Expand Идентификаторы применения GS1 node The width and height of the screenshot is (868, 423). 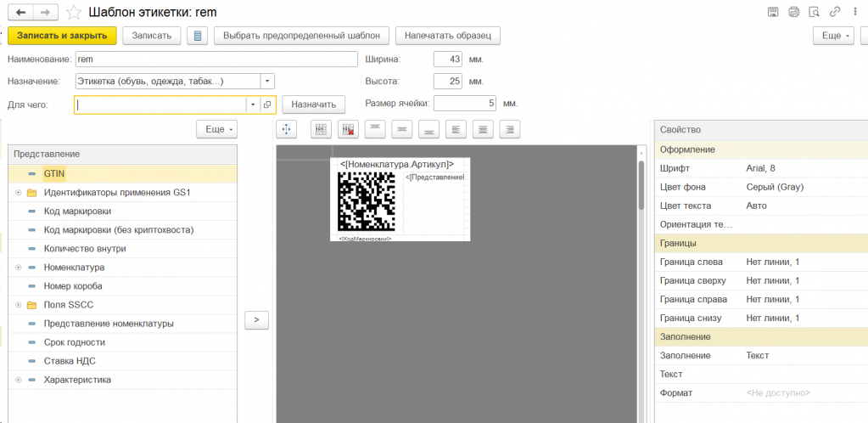(x=19, y=193)
